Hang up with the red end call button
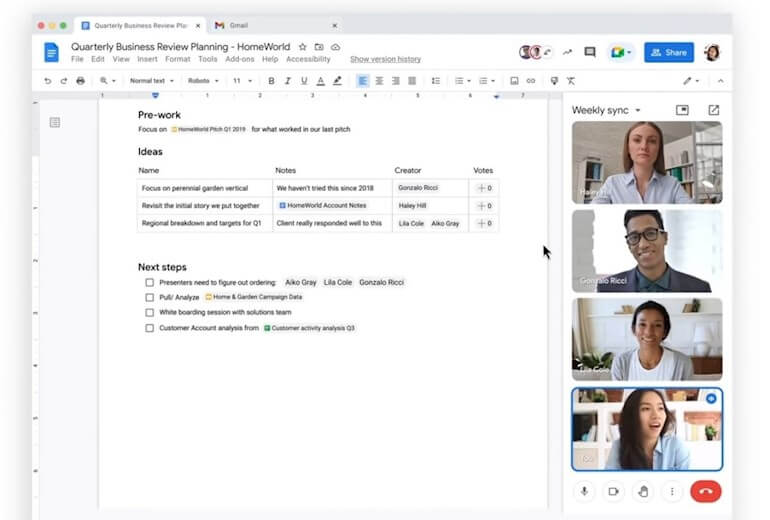Image resolution: width=770 pixels, height=520 pixels. coord(706,491)
